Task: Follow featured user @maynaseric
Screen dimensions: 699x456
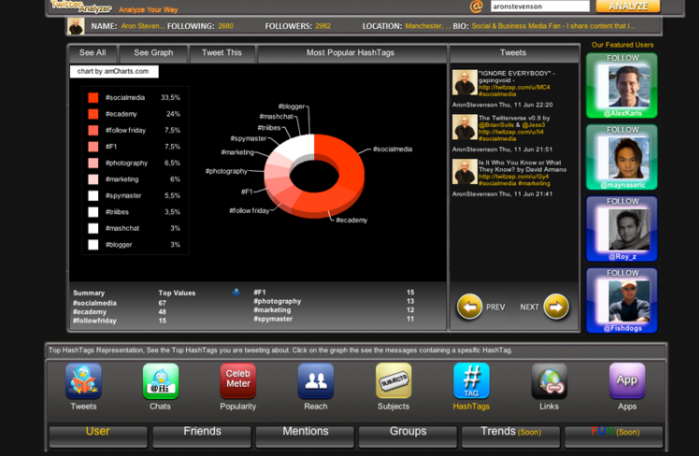Action: click(621, 157)
